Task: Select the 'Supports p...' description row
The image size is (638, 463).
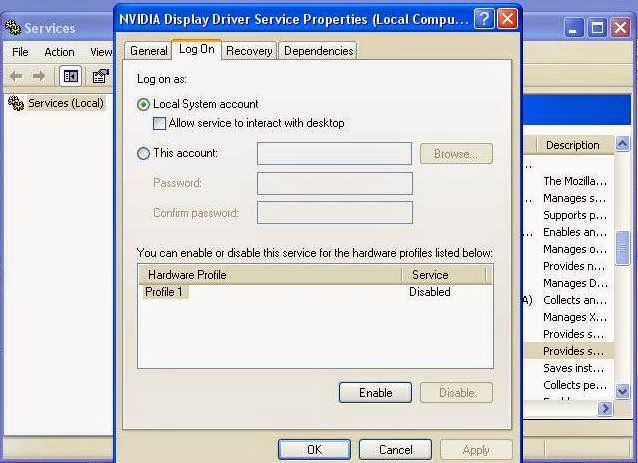Action: (x=575, y=215)
